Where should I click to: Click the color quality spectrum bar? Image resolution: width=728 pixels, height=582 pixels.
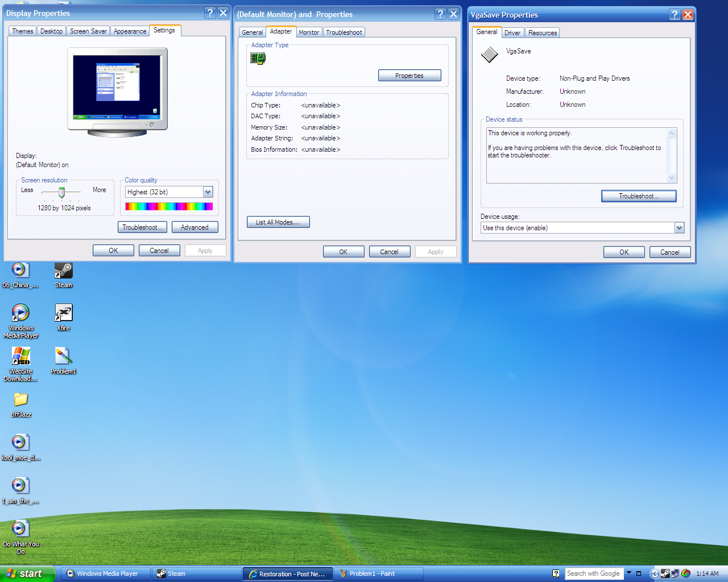[x=169, y=206]
